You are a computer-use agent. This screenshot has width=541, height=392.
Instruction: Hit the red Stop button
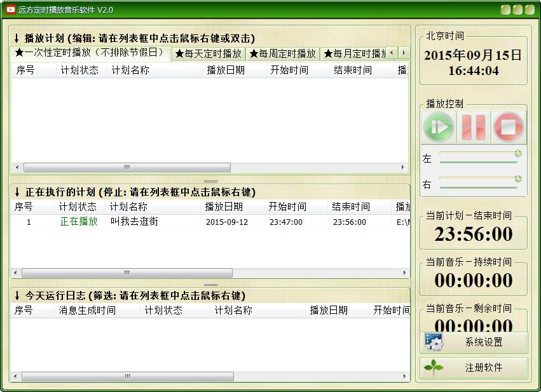[x=509, y=127]
